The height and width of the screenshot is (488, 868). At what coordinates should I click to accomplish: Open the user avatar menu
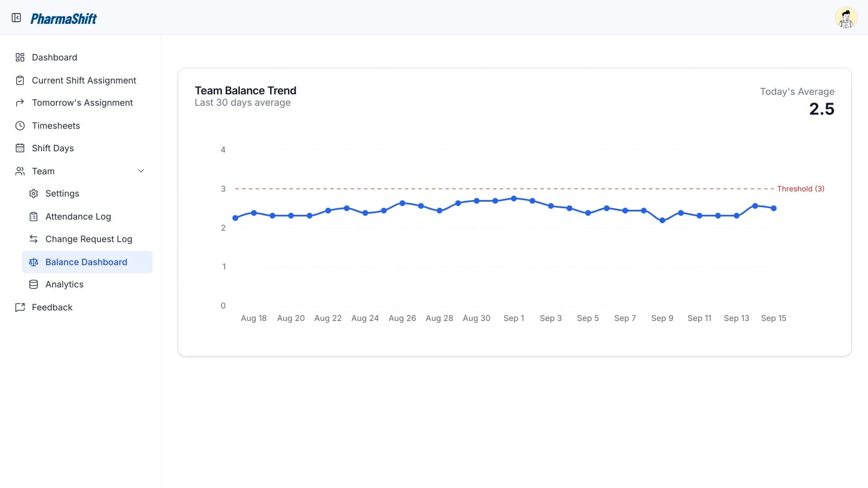pos(846,18)
